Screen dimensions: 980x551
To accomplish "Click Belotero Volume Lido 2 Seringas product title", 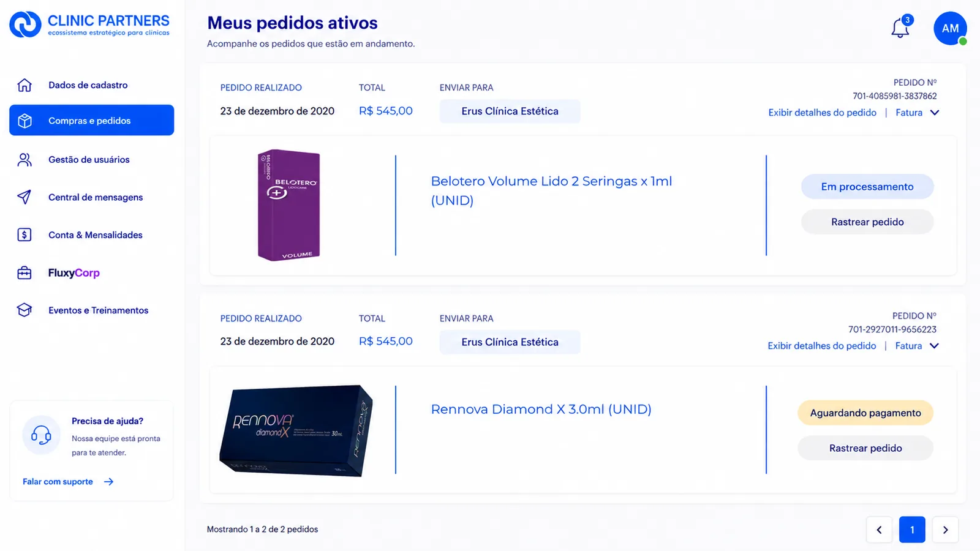I will coord(551,190).
